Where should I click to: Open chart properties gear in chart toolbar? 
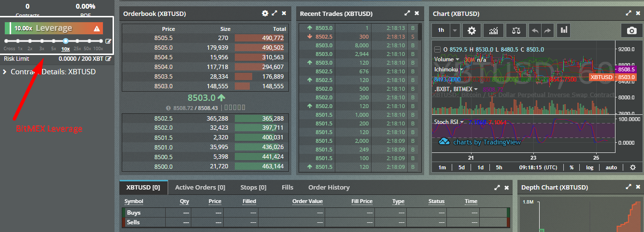pos(472,30)
